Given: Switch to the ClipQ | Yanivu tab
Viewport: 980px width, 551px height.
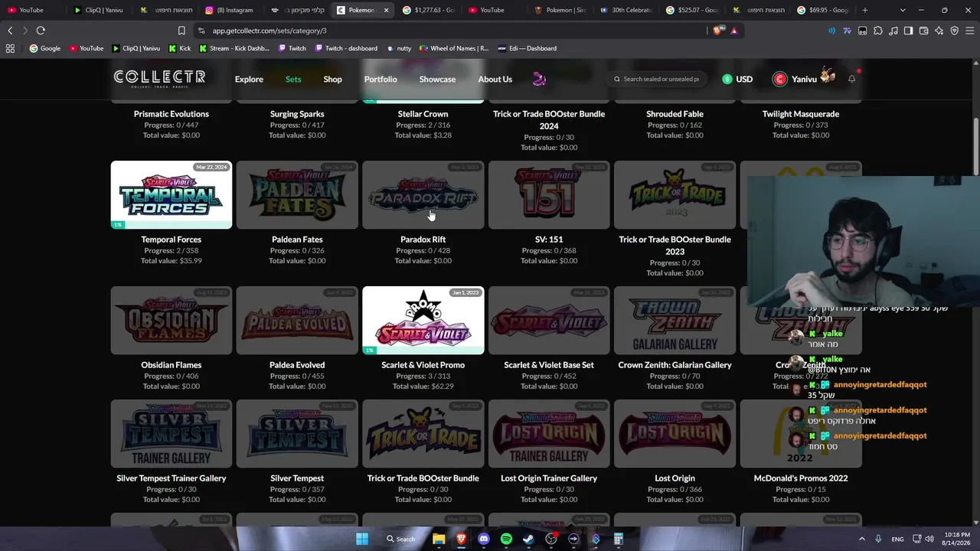Looking at the screenshot, I should (x=100, y=10).
